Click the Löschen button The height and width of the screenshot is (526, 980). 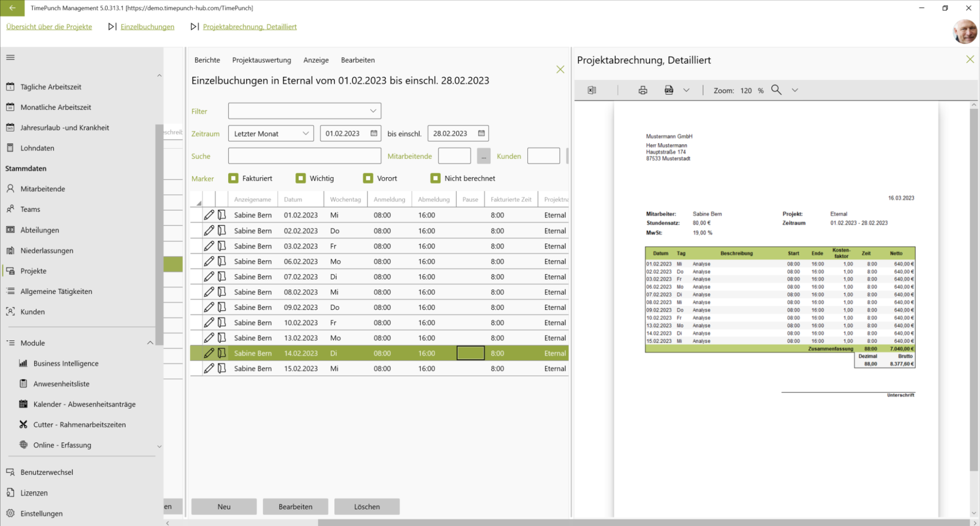click(x=366, y=507)
